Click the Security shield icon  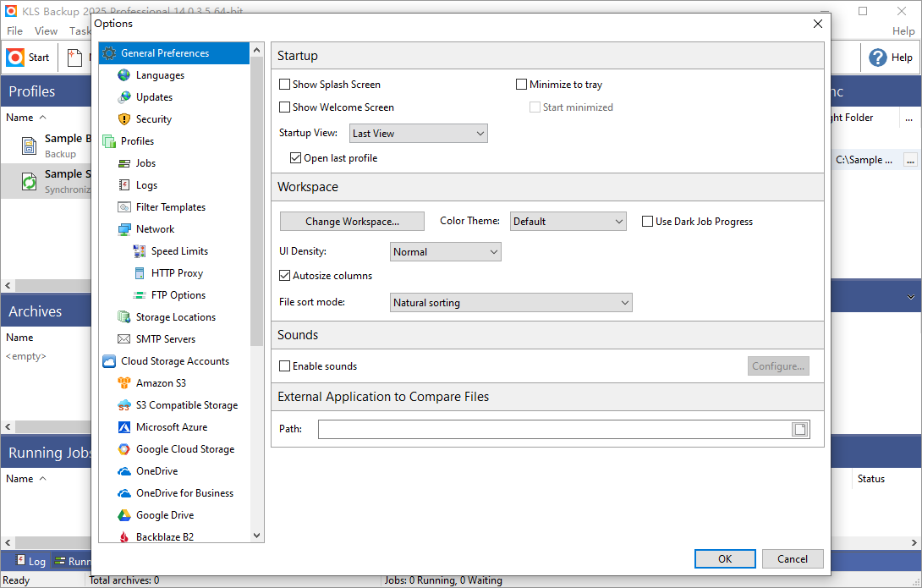pyautogui.click(x=124, y=119)
